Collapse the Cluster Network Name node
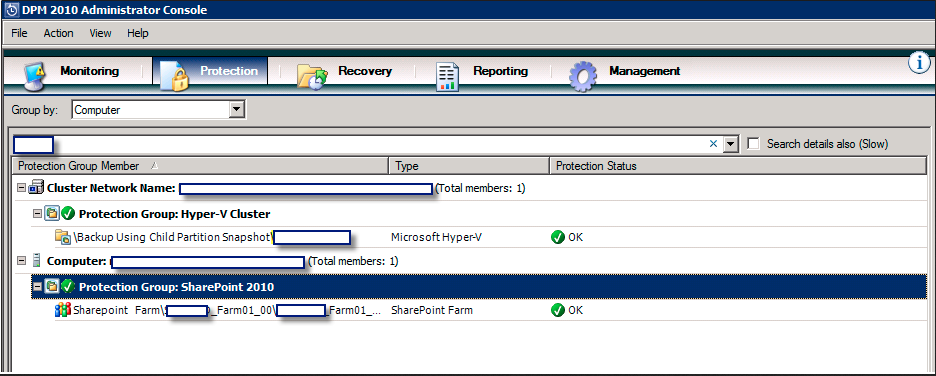 point(21,188)
